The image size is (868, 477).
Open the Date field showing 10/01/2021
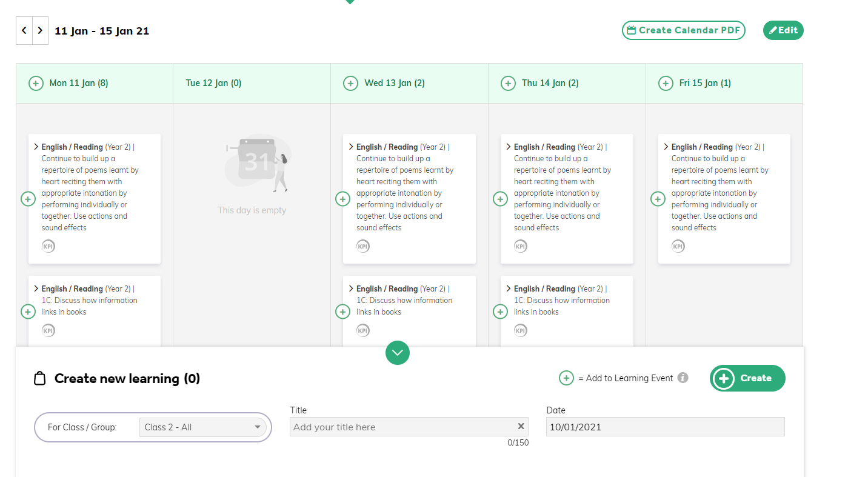click(x=666, y=427)
